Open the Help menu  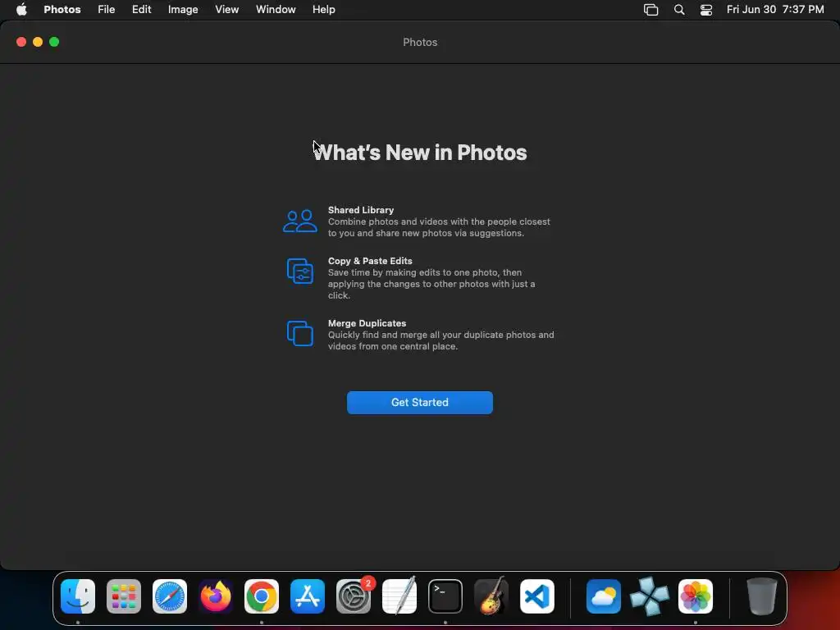(323, 9)
